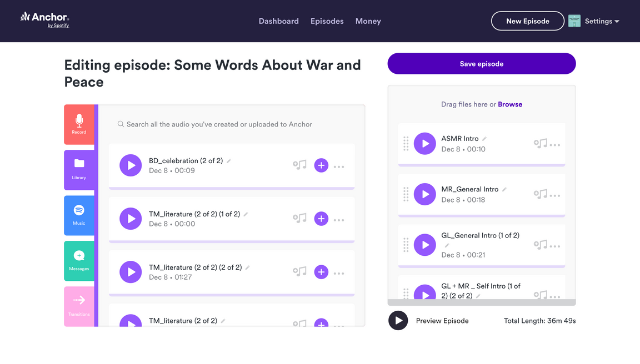
Task: Add background music to GL_General Intro
Action: (541, 244)
